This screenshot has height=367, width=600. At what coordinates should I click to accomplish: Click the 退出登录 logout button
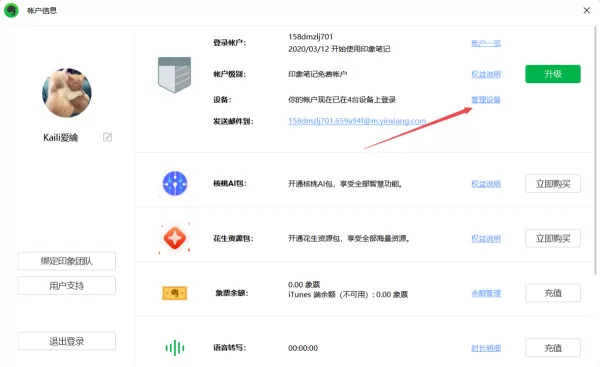pos(67,341)
